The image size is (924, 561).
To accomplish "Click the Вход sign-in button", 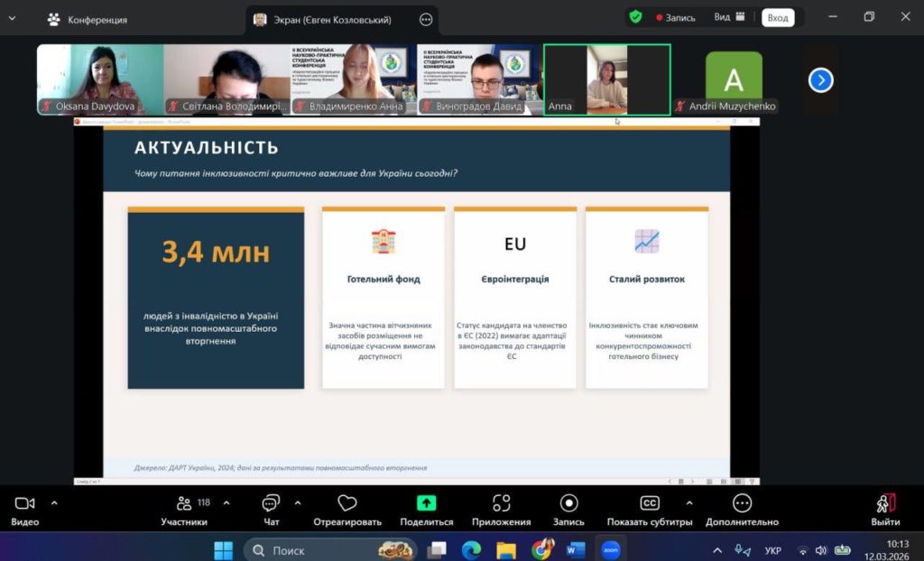I will pos(777,18).
